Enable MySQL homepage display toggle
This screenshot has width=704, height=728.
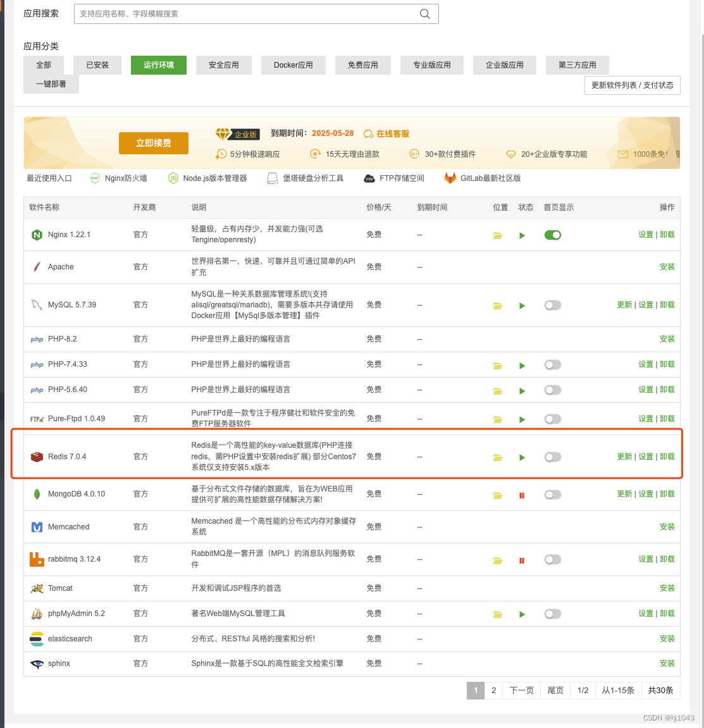pos(553,305)
